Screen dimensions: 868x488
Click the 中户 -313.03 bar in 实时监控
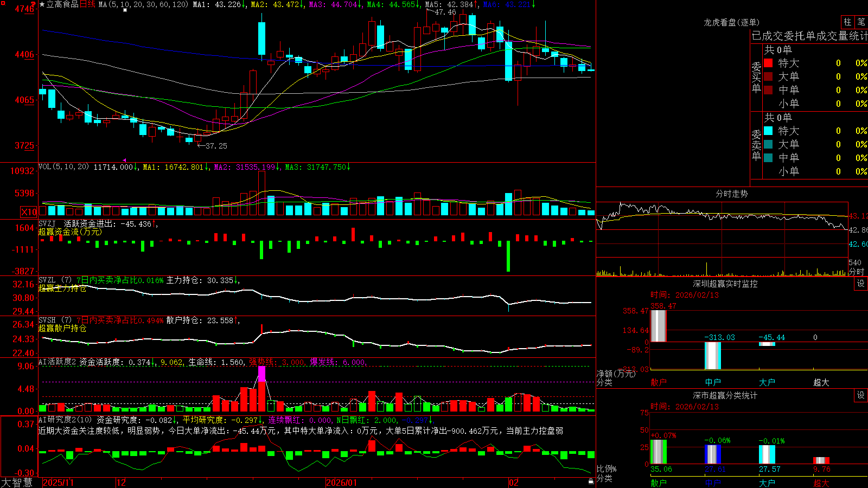[x=712, y=356]
